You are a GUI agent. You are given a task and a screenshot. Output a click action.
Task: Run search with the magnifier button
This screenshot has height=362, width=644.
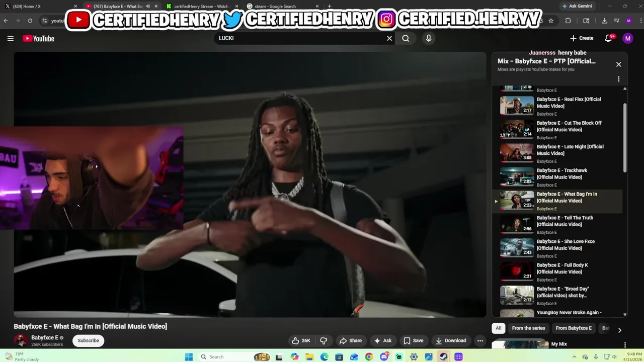coord(406,38)
